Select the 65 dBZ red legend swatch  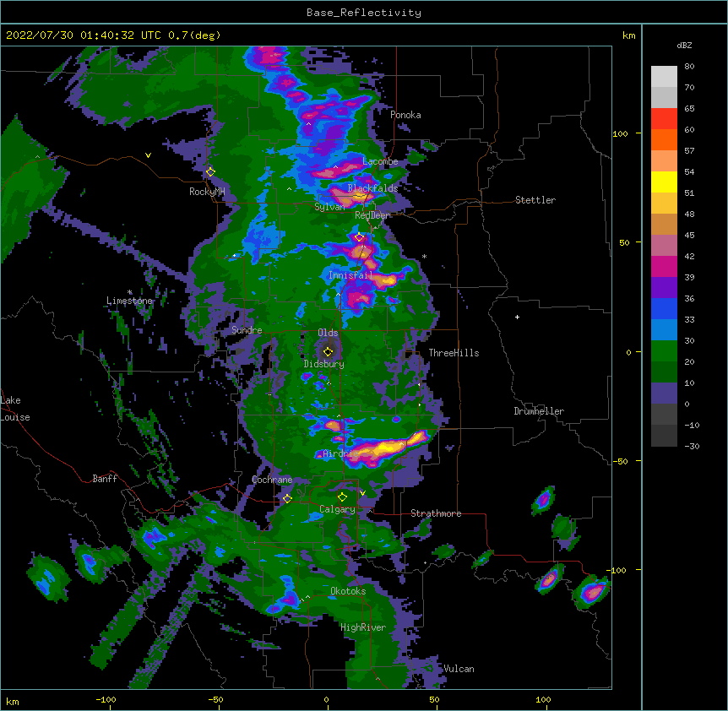[664, 119]
